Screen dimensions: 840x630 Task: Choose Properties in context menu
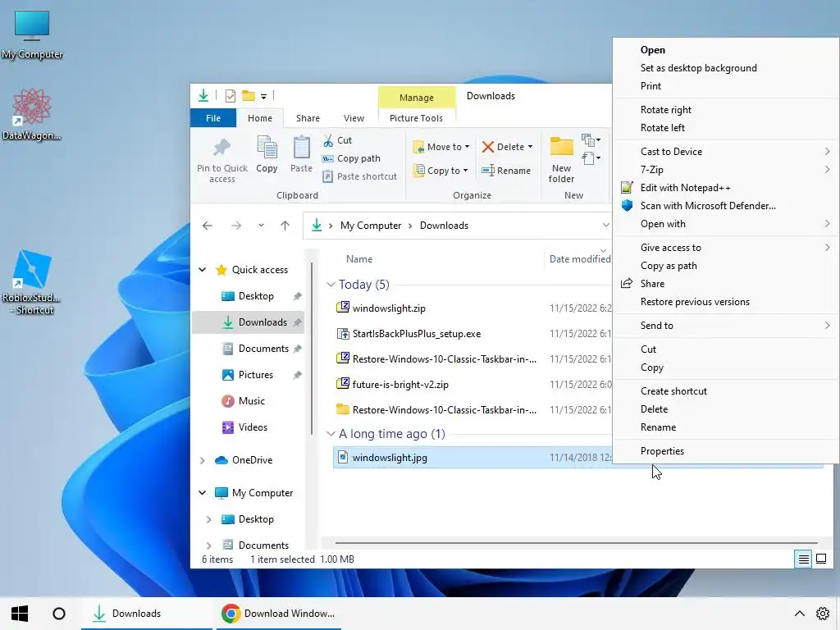pos(662,451)
